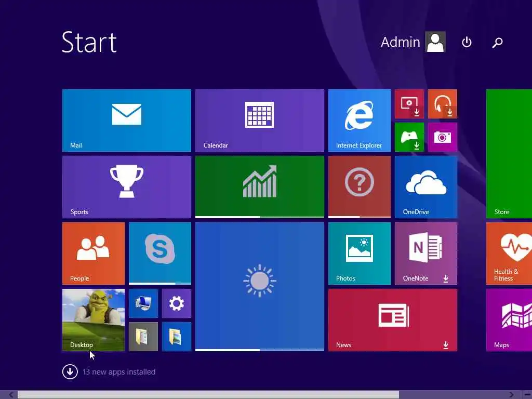Open PC Settings gear small tile
Screen dimensions: 532x399
pyautogui.click(x=177, y=303)
